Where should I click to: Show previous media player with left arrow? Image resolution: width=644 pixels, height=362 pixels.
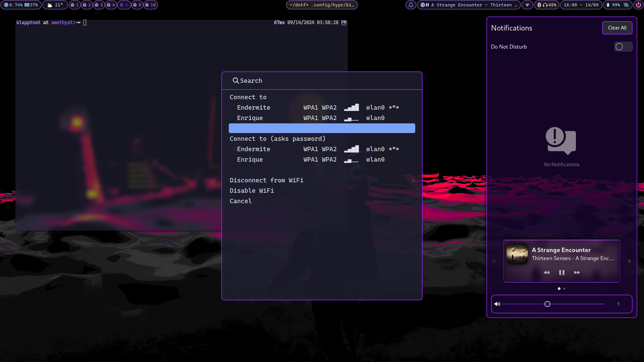(x=494, y=261)
